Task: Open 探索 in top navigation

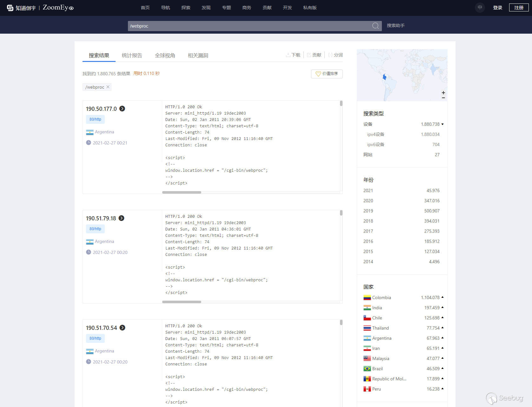Action: pos(186,8)
